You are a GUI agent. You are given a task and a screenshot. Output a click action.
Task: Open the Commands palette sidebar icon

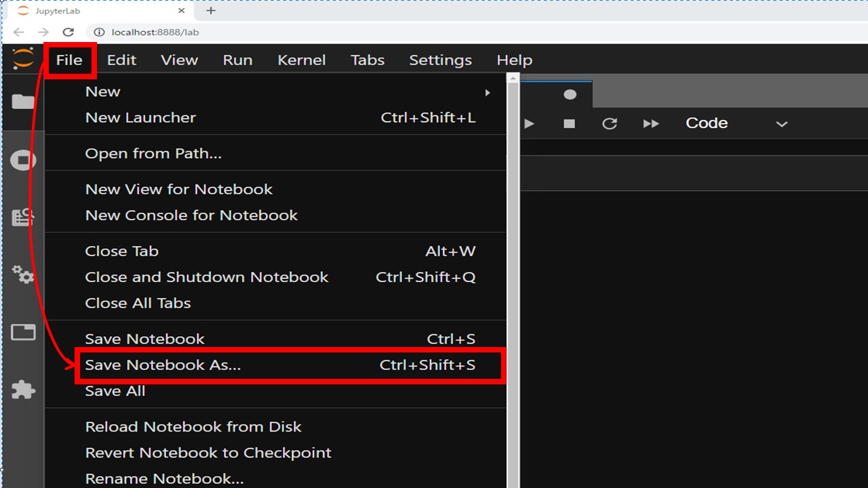[23, 217]
